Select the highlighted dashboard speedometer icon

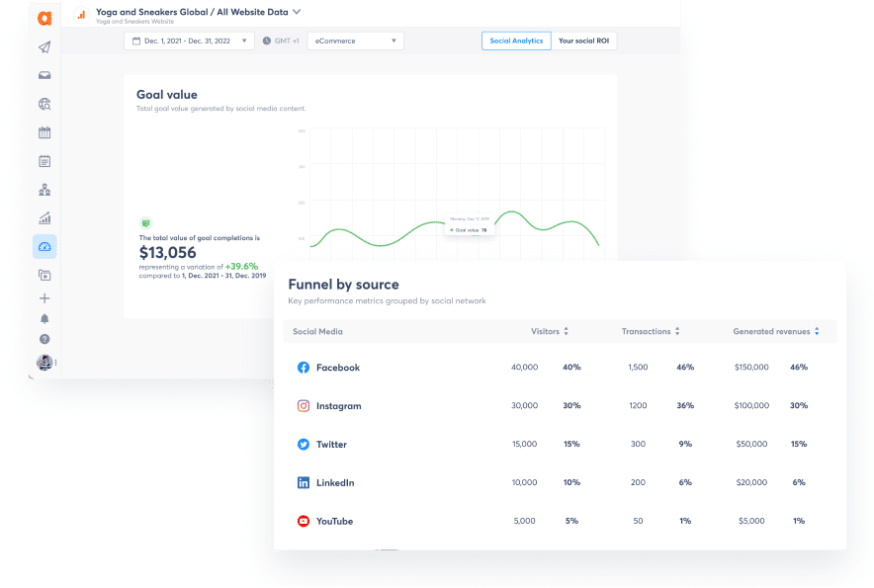point(44,246)
